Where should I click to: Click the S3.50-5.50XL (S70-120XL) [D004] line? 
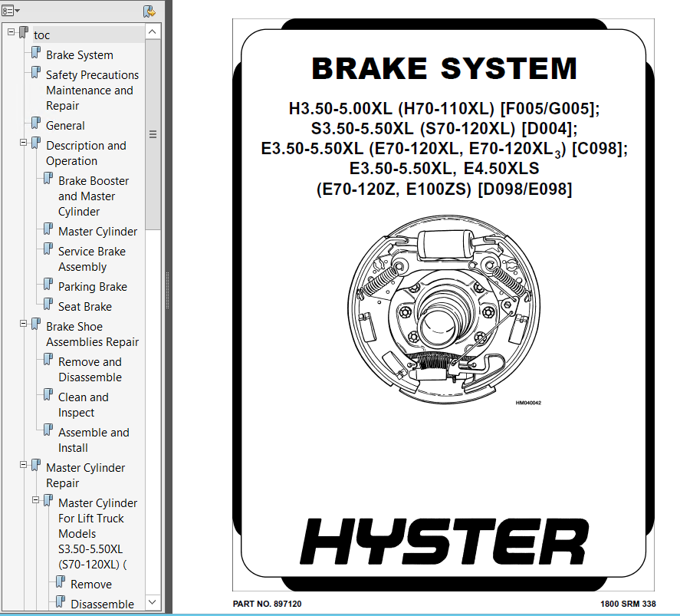coord(444,128)
